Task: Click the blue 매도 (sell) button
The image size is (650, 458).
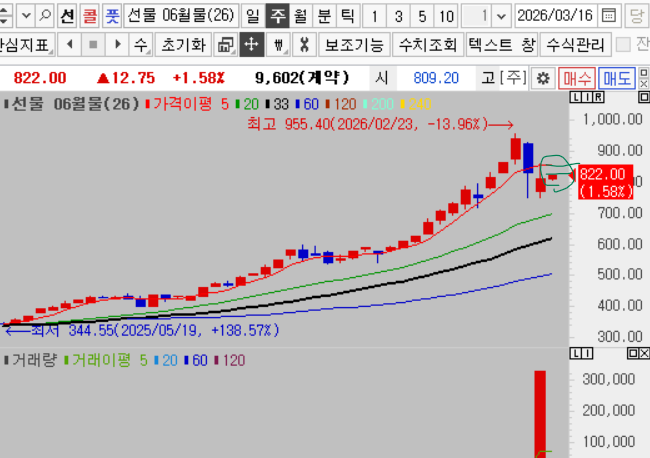Action: [x=617, y=78]
